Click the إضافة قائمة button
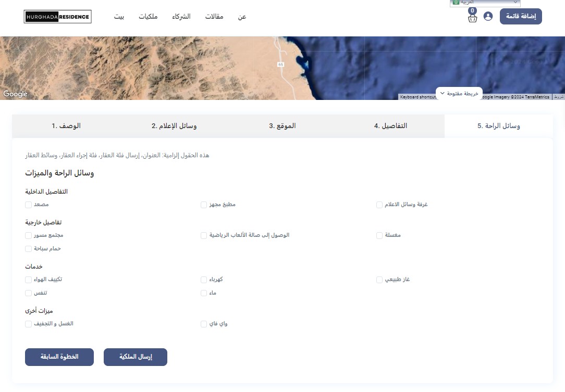This screenshot has width=565, height=392. click(x=521, y=16)
